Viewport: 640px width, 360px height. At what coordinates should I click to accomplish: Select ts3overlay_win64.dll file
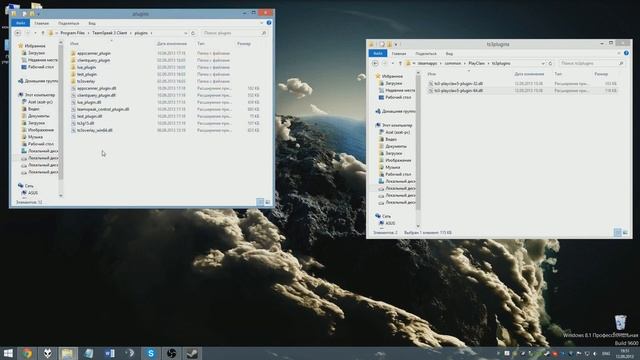(x=95, y=130)
